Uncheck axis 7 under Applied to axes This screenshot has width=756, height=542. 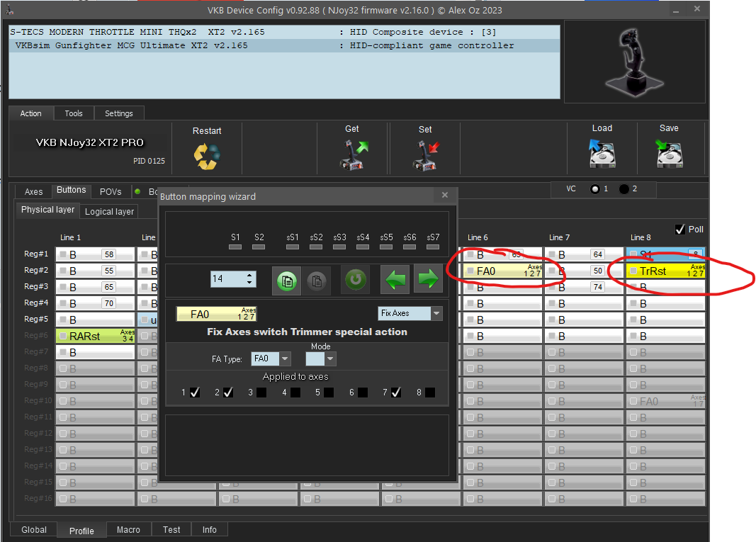[x=395, y=393]
